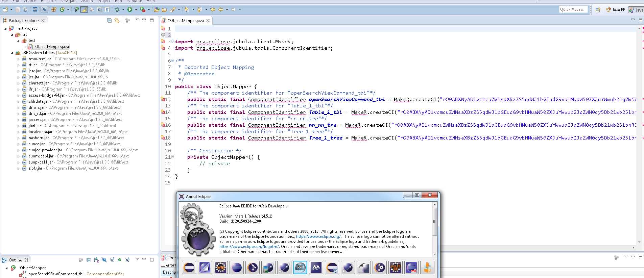Click the Run with coverage icon

tap(142, 10)
